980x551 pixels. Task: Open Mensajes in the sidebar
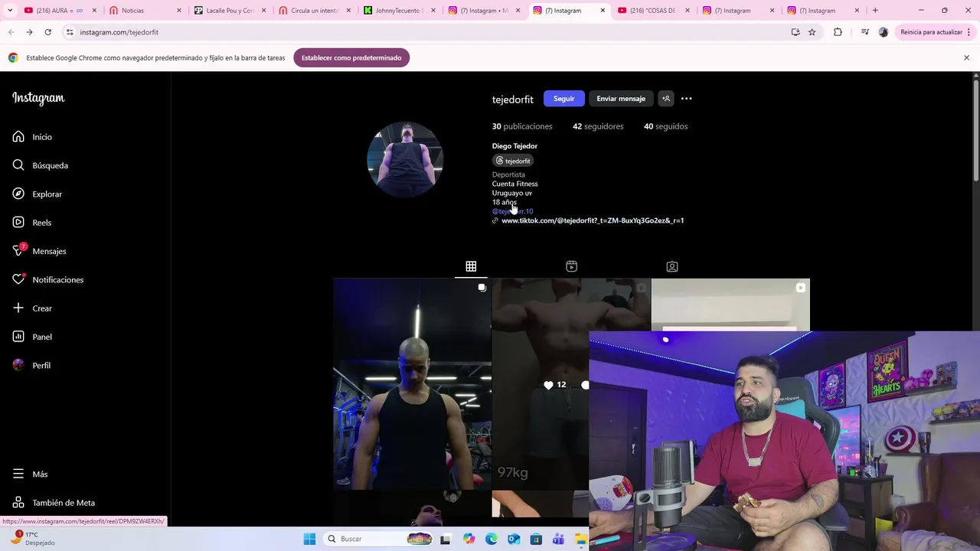(39, 251)
